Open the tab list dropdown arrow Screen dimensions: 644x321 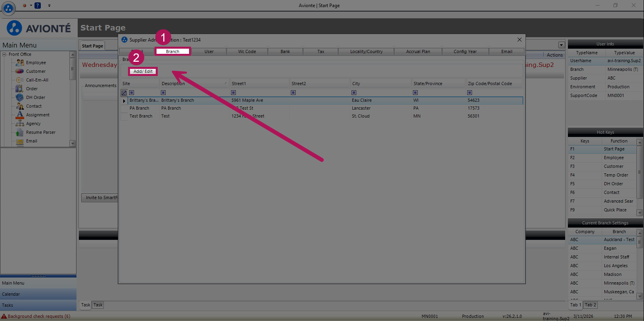pos(561,45)
